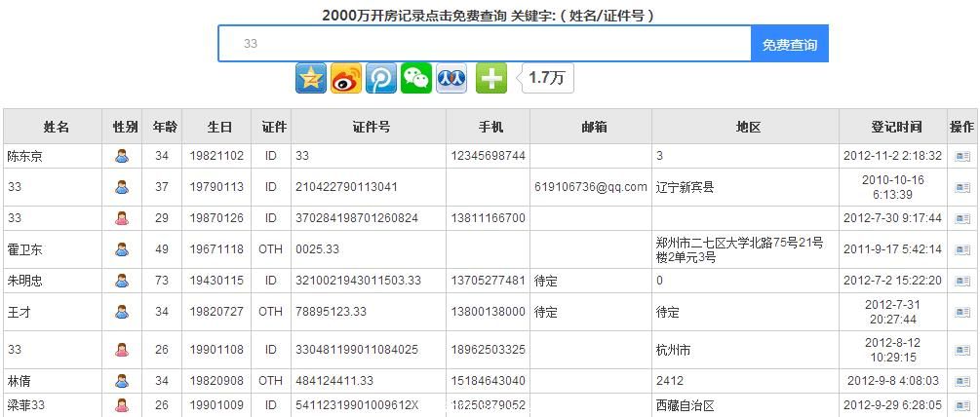Image resolution: width=980 pixels, height=417 pixels.
Task: Click the search keyword input box
Action: click(x=485, y=44)
